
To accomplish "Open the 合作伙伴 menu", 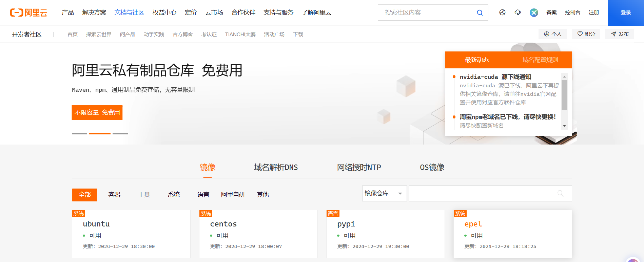I will click(243, 13).
